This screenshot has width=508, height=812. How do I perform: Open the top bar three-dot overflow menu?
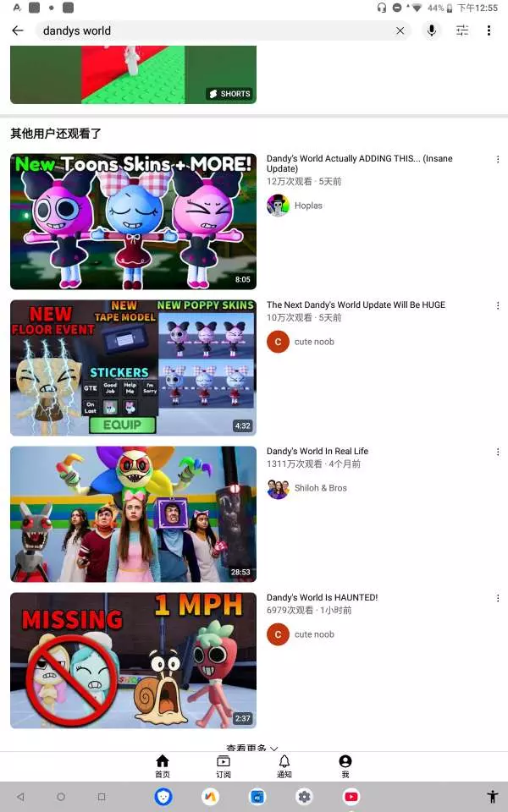click(x=489, y=30)
